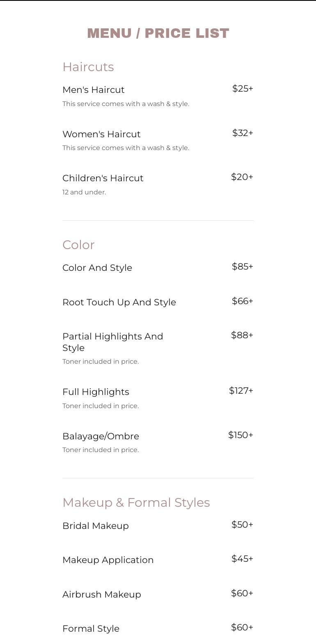Image resolution: width=316 pixels, height=644 pixels.
Task: Select the Children's Haircut item
Action: [103, 178]
